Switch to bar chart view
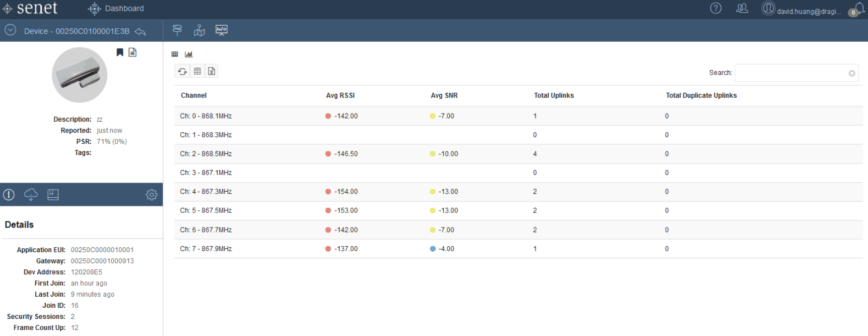Viewport: 868px width, 336px height. tap(188, 54)
